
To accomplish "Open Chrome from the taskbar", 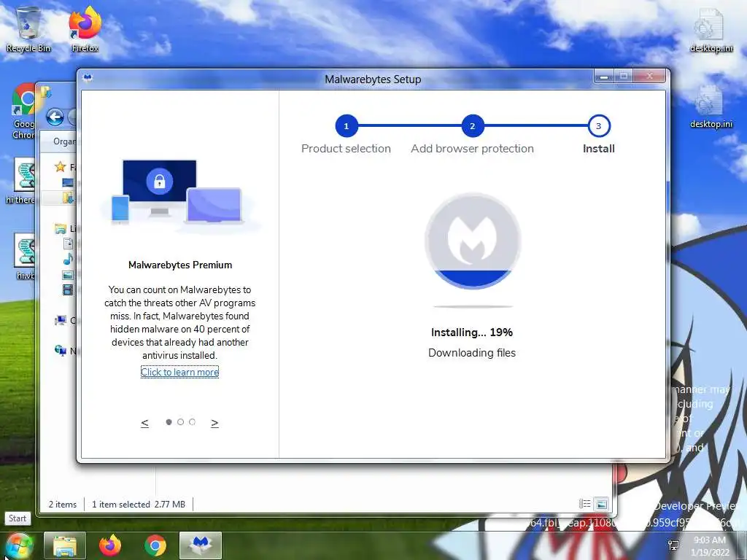I will coord(155,545).
